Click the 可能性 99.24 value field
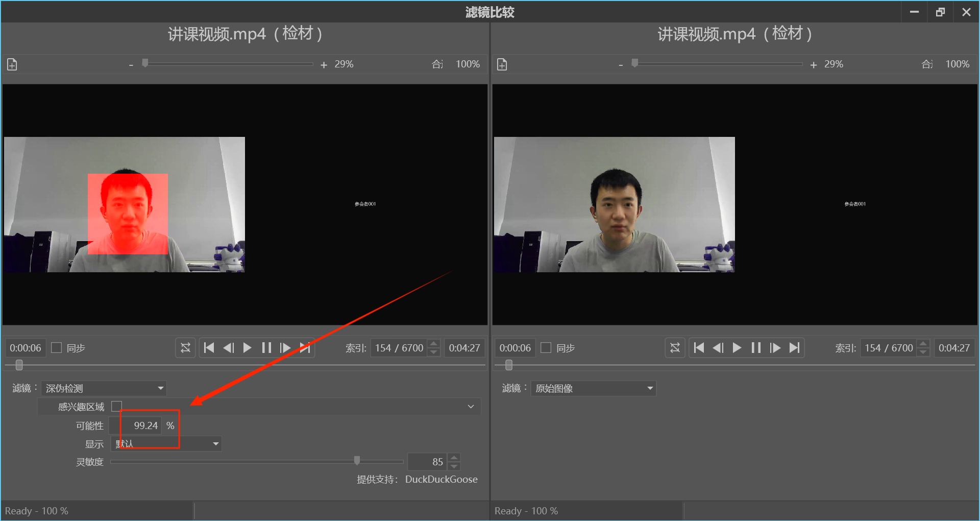980x521 pixels. [x=136, y=425]
